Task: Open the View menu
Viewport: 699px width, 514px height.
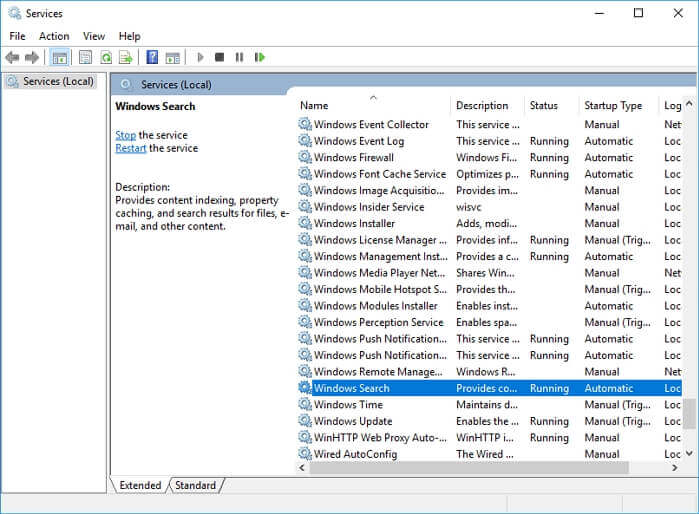Action: [94, 36]
